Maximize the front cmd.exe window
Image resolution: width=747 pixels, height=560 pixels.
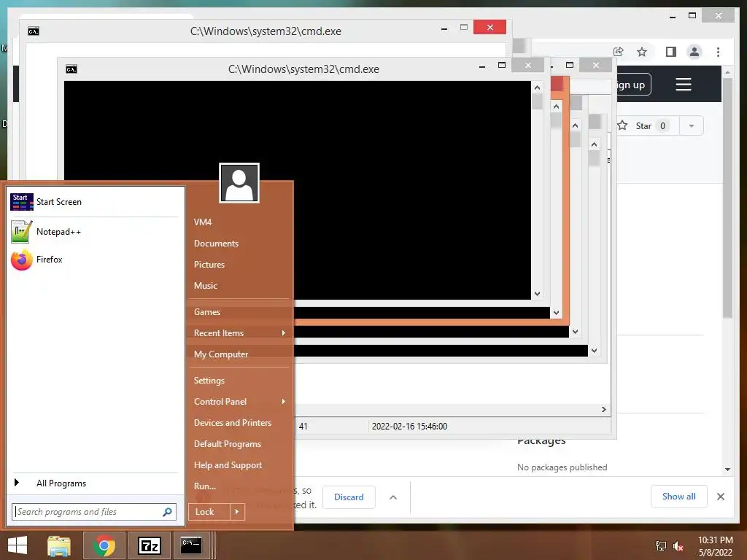502,65
